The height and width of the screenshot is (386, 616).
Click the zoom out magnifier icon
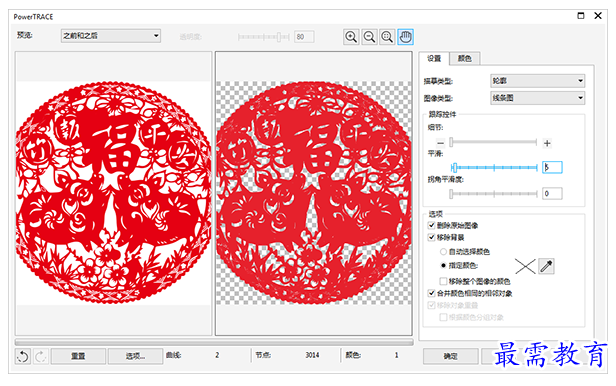point(369,37)
